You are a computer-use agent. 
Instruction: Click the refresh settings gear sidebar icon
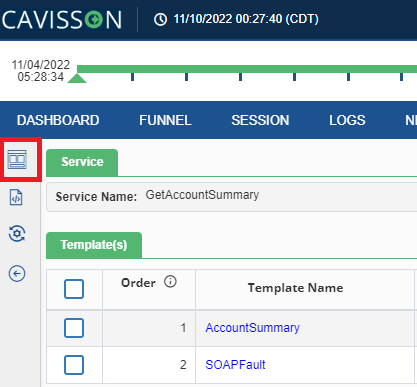(x=17, y=233)
